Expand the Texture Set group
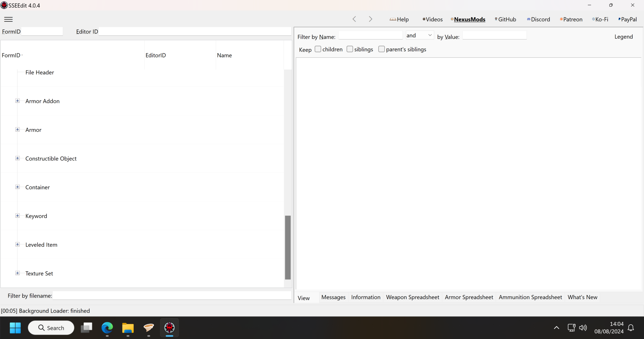 [x=17, y=273]
